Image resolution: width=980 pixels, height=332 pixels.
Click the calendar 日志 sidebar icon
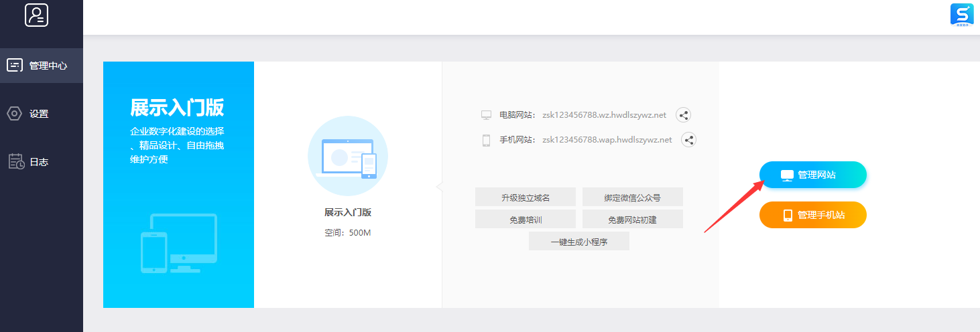click(16, 161)
